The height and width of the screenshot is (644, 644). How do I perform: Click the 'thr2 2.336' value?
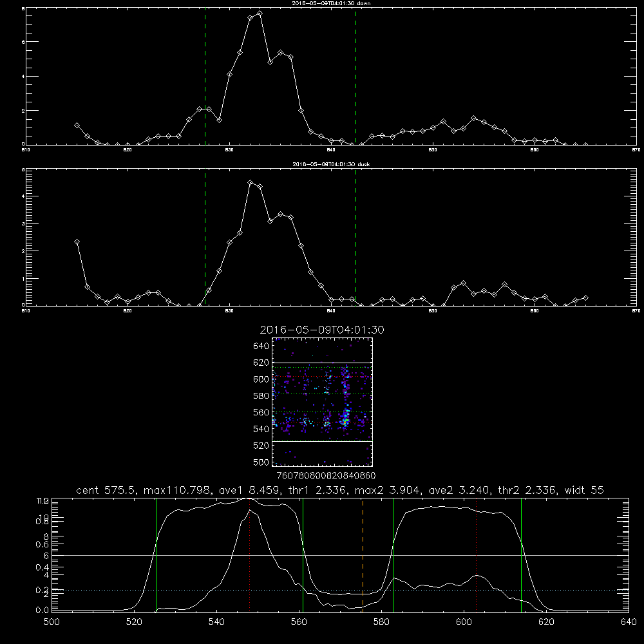(527, 490)
